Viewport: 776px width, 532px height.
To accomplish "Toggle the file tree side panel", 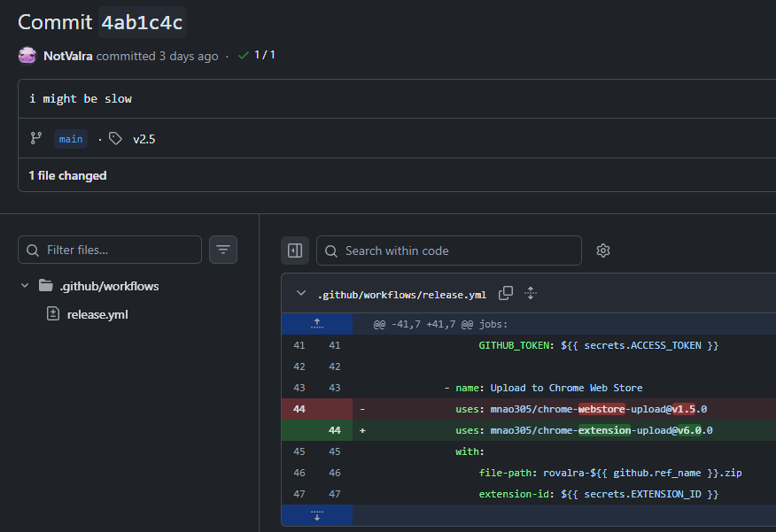I will coord(295,251).
